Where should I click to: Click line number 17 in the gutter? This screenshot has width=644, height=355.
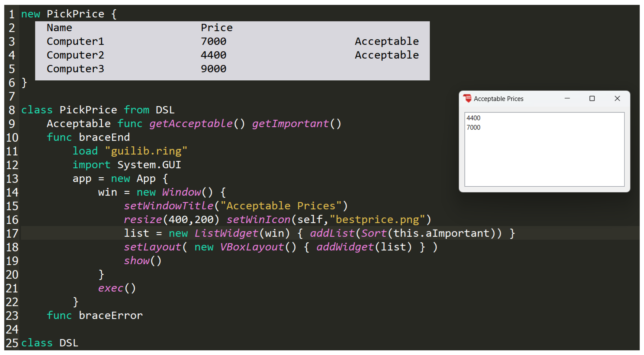coord(12,233)
